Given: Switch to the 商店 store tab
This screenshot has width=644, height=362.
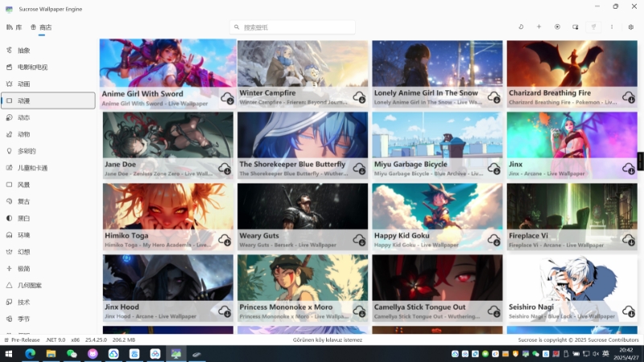Looking at the screenshot, I should click(x=42, y=27).
